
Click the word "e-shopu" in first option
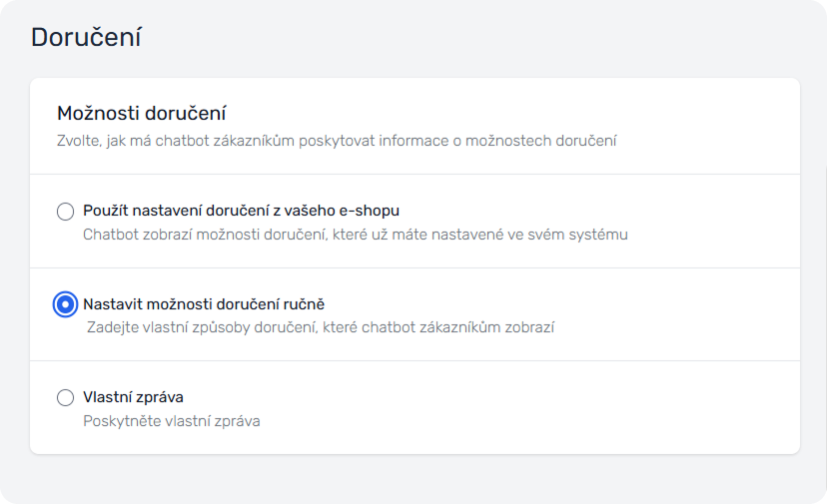[x=373, y=211]
